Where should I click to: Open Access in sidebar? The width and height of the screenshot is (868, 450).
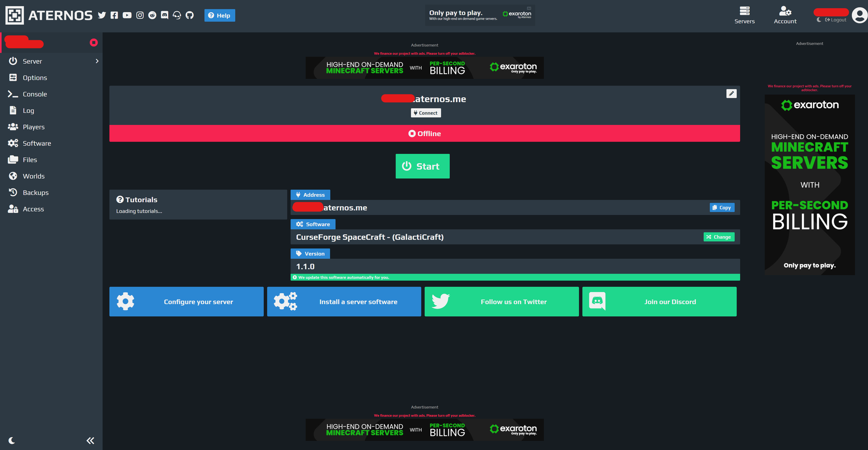tap(51, 209)
